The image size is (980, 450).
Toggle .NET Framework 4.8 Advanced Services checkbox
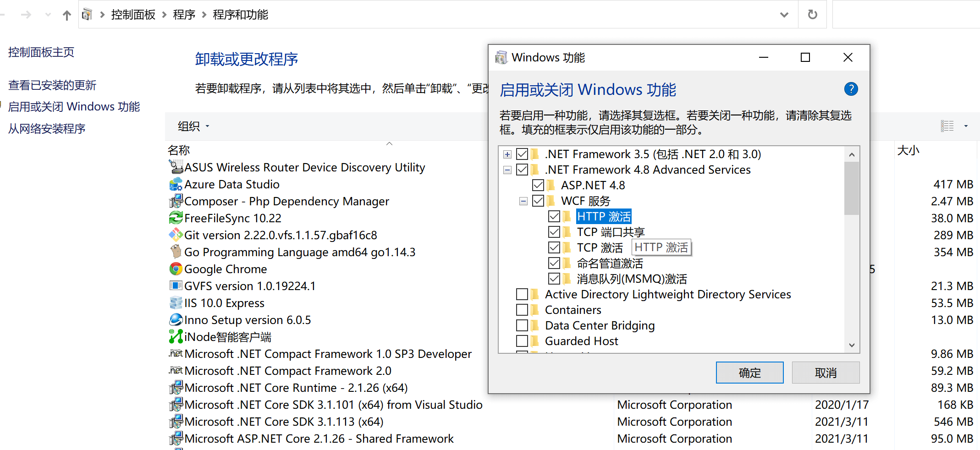click(x=522, y=170)
